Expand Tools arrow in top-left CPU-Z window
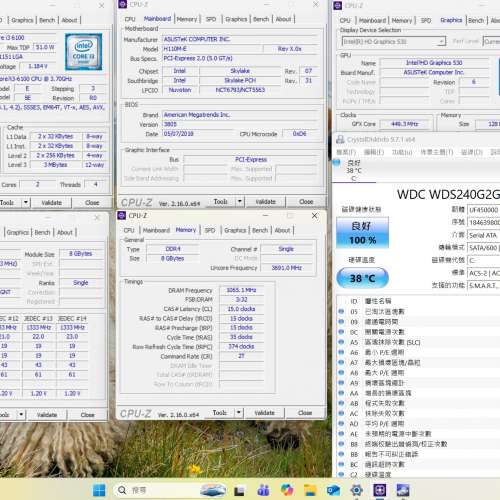Viewport: 500px width, 500px height. point(26,202)
